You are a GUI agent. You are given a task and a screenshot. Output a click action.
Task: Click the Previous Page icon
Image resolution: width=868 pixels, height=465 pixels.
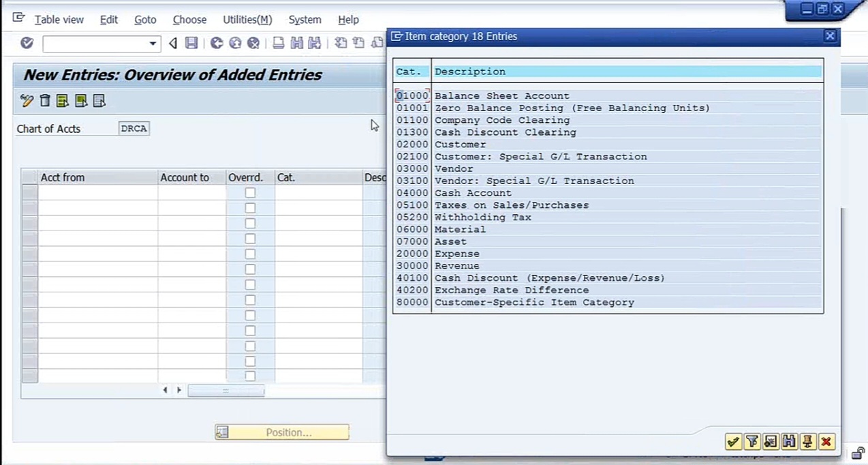tap(358, 44)
